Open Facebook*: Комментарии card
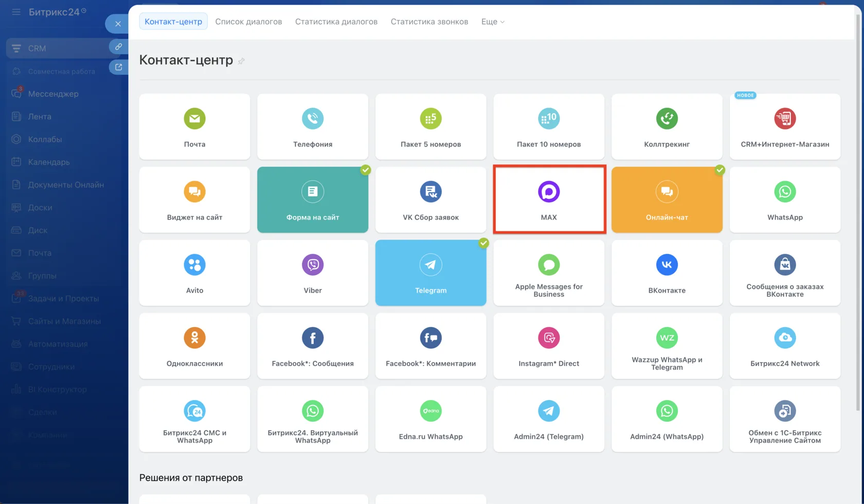 click(430, 346)
